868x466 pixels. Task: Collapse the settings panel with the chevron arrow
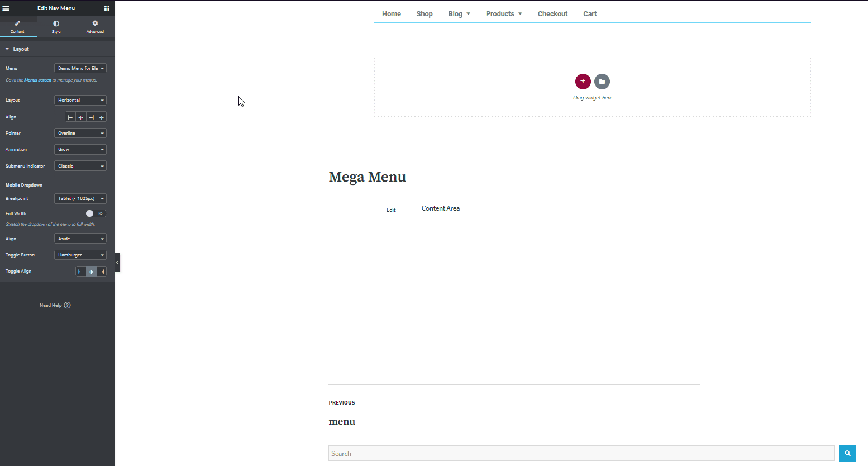(x=117, y=262)
